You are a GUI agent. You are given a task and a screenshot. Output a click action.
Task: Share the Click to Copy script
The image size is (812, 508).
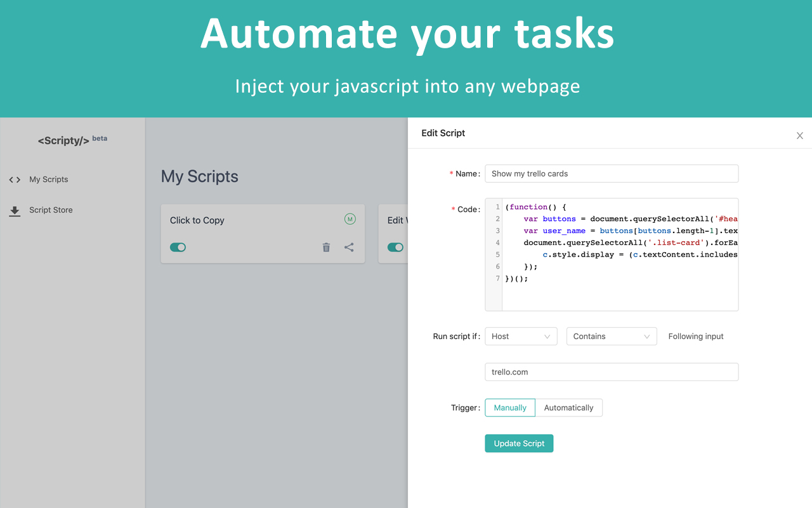(349, 248)
